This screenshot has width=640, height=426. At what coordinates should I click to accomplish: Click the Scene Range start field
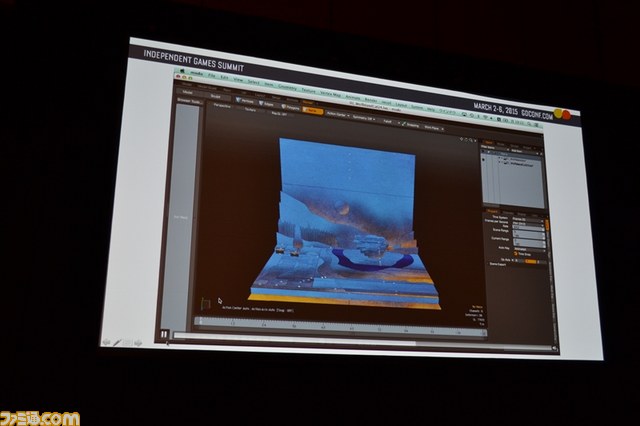529,232
